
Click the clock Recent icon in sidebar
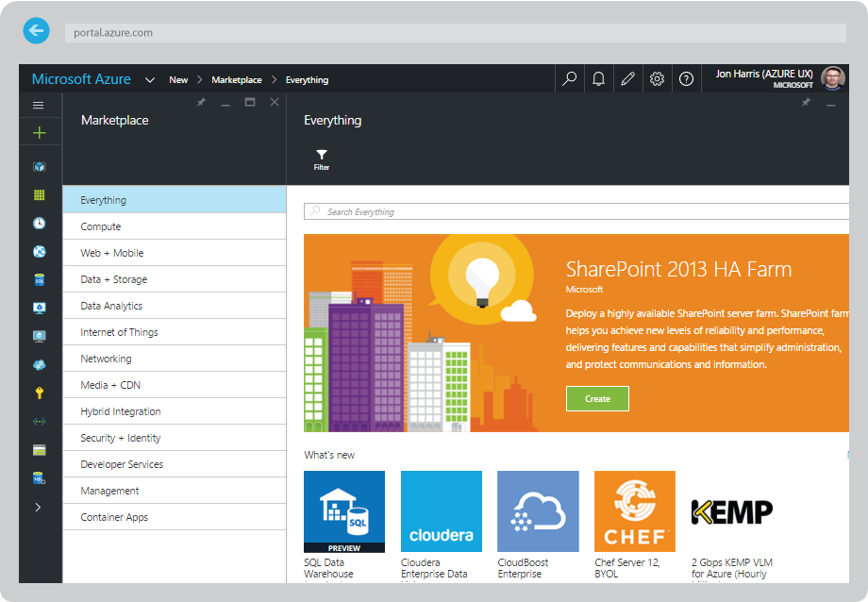[x=39, y=224]
